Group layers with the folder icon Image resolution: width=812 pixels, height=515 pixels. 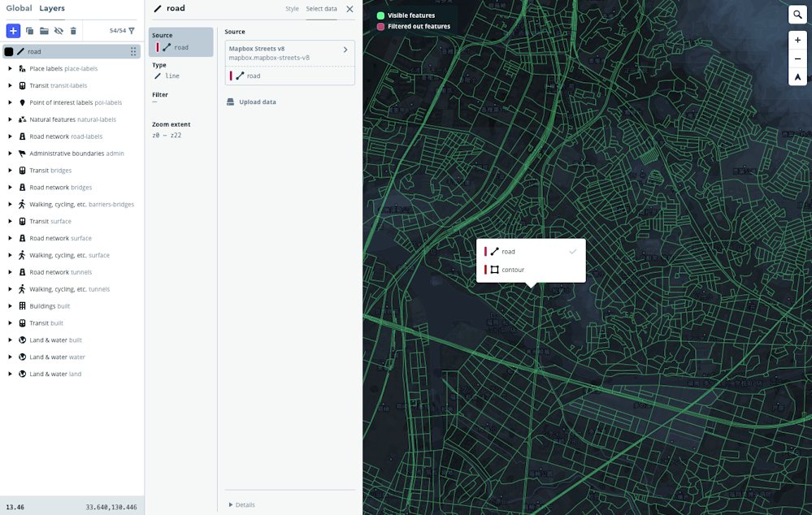tap(44, 31)
